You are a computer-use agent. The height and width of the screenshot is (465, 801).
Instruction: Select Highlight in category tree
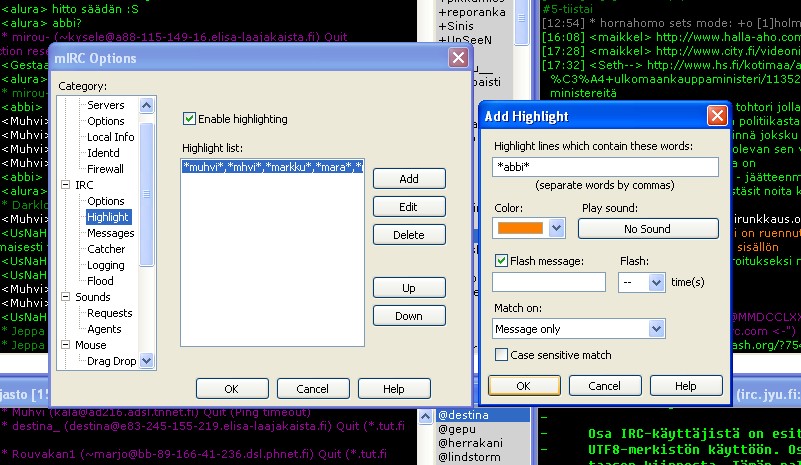[108, 217]
